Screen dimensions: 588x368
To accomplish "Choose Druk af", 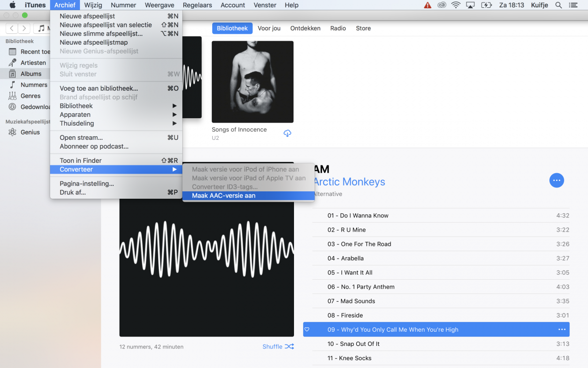I will (x=116, y=192).
